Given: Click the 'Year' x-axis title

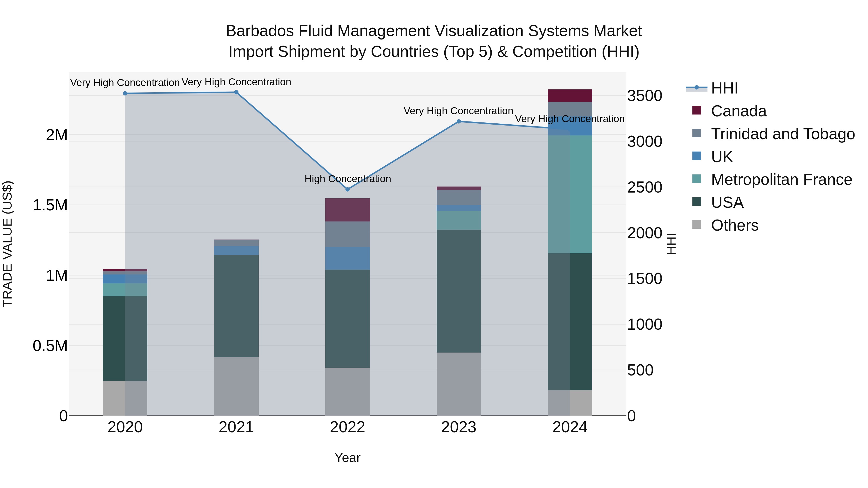Looking at the screenshot, I should [347, 458].
